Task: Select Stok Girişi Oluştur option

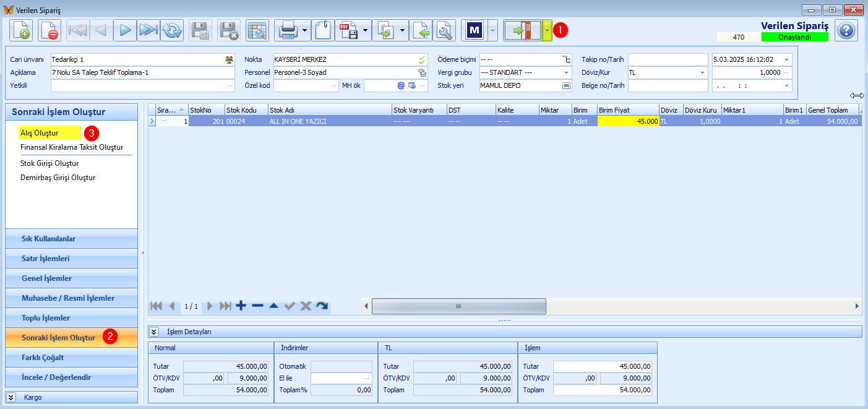Action: pos(49,163)
